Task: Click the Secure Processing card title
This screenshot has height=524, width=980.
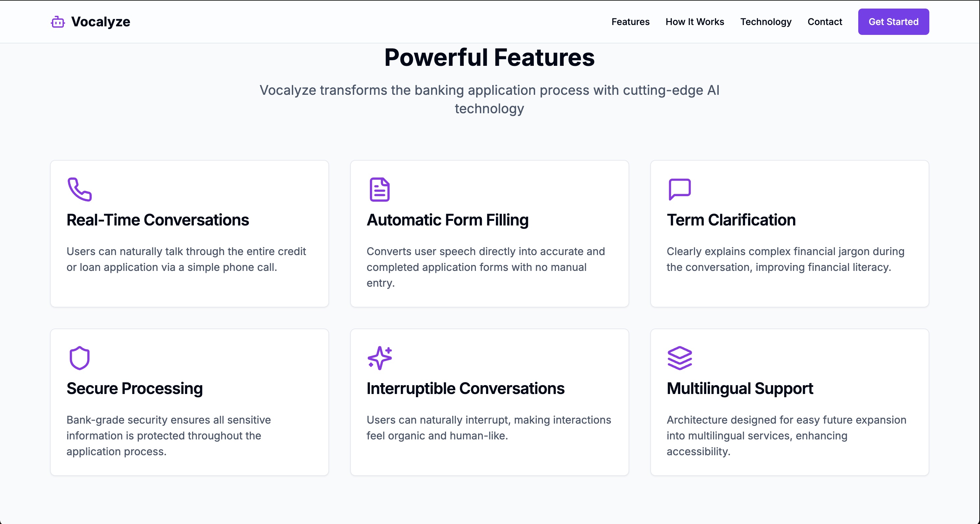Action: point(134,388)
